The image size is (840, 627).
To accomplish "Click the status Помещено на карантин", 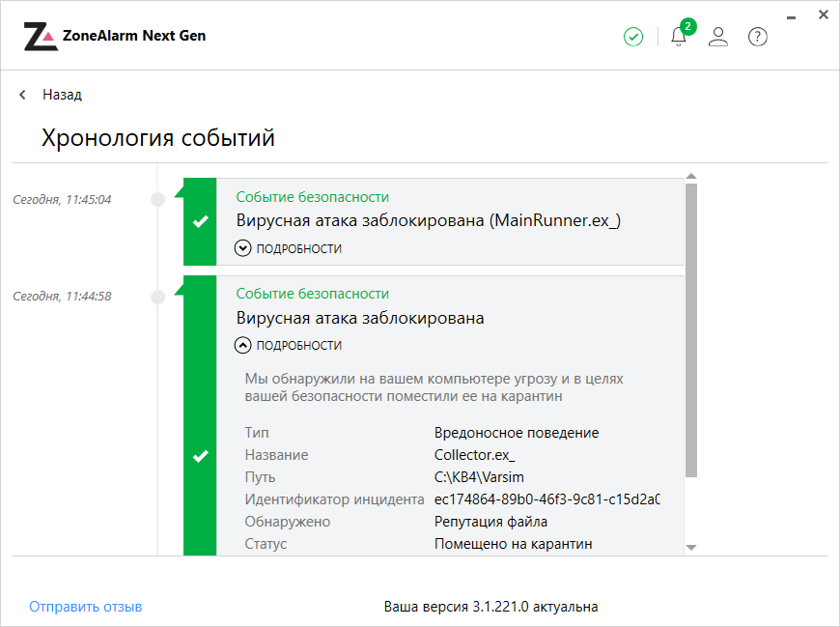I will pos(514,543).
